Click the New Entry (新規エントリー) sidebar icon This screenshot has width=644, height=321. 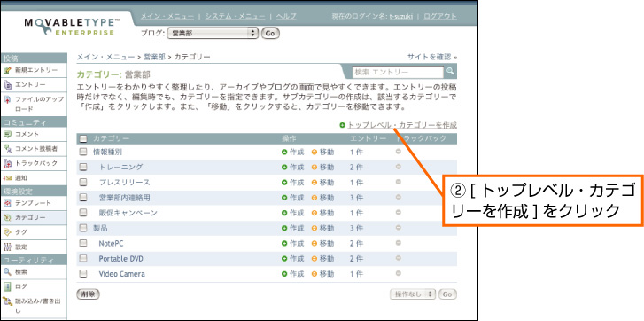[7, 70]
